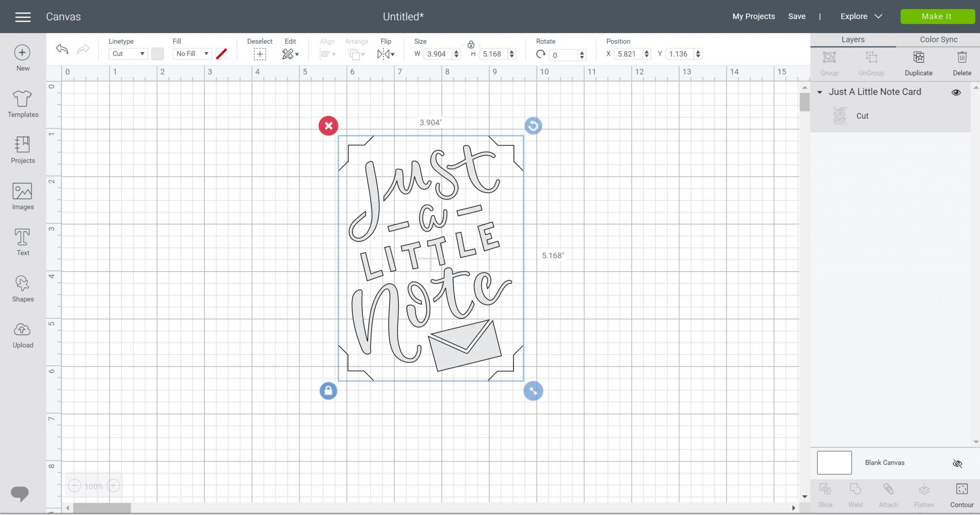
Task: Open the Align dropdown
Action: [328, 54]
